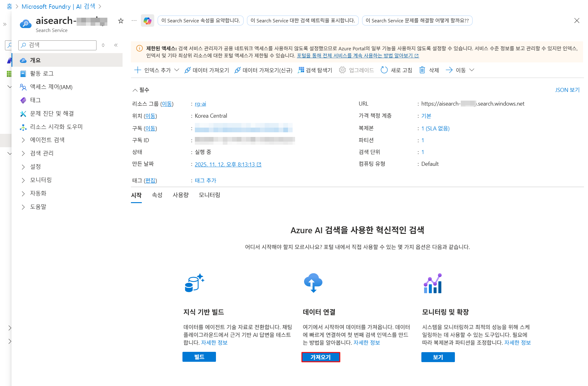Click 편집 link next to 태그
Viewport: 588px width, 386px height.
(x=150, y=181)
